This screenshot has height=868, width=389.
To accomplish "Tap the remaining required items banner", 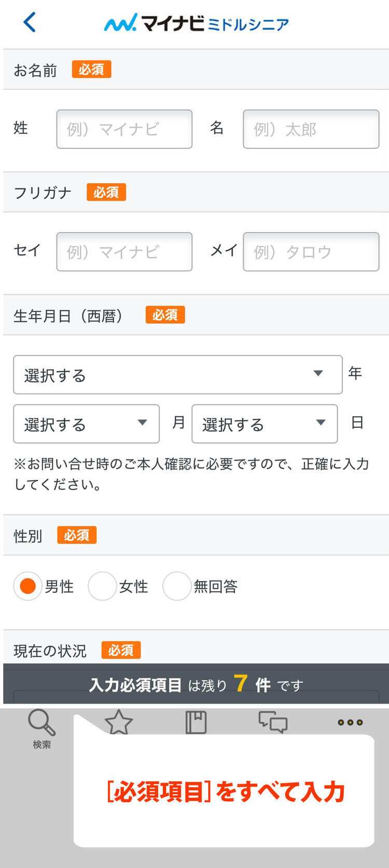I will [x=195, y=684].
